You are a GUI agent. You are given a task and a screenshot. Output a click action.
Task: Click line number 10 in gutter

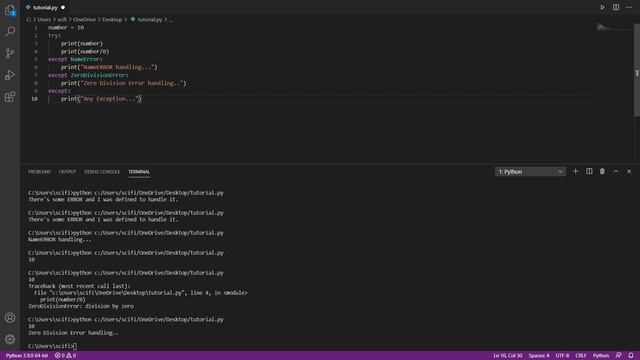pos(35,99)
